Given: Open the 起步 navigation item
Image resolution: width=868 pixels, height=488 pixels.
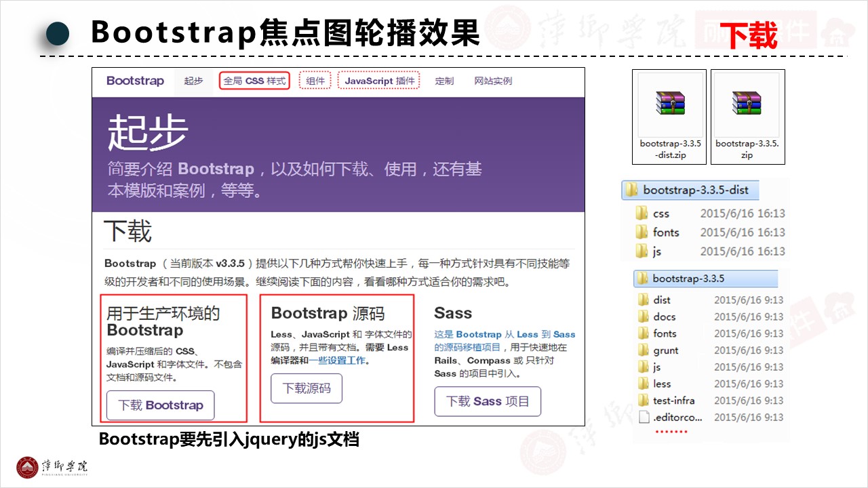Looking at the screenshot, I should (x=193, y=81).
